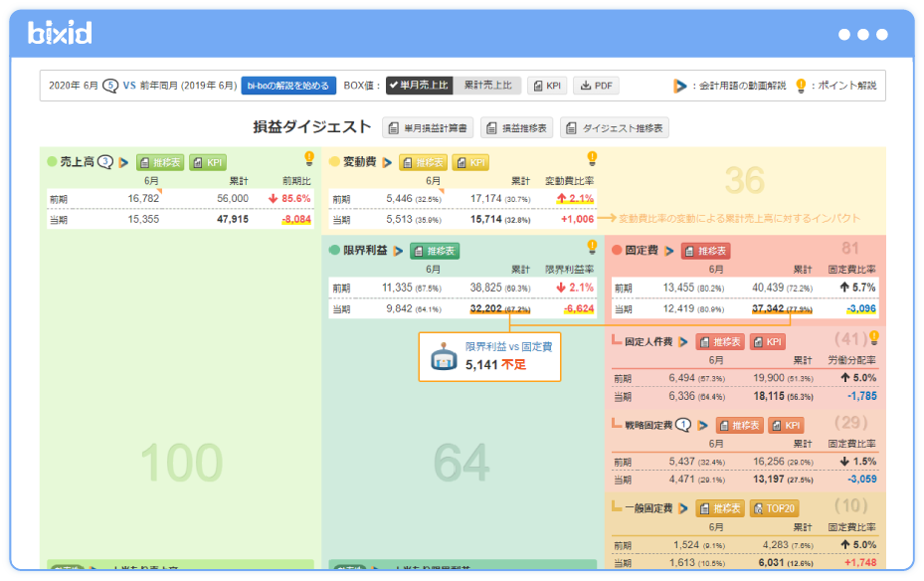
Task: Click 変動費 当期 difference +1,006
Action: pos(578,219)
